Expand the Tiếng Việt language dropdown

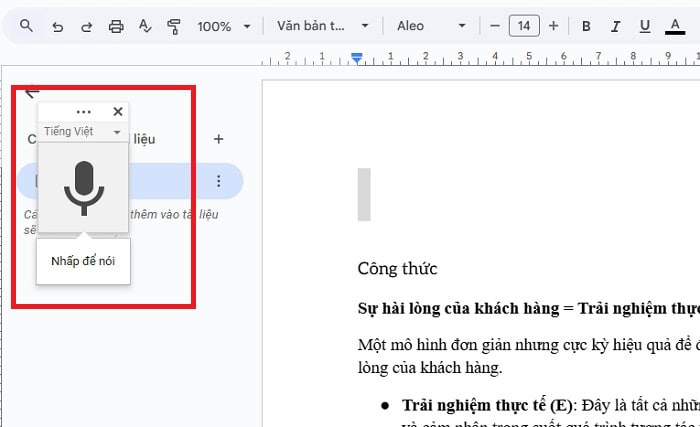[x=82, y=132]
